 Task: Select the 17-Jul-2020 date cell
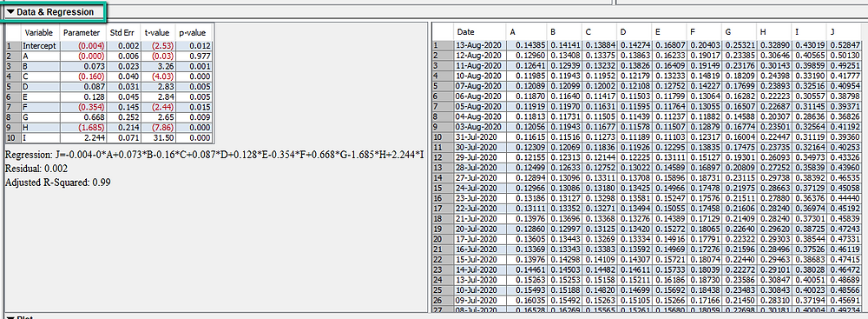(479, 240)
